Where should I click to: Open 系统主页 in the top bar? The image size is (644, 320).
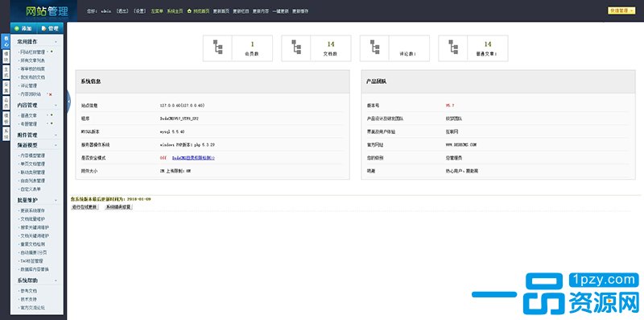pos(175,11)
